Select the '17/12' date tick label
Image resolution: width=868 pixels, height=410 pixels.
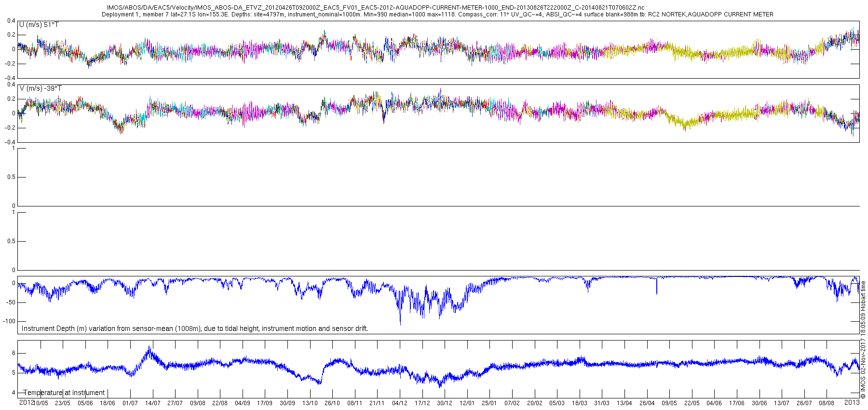point(422,403)
